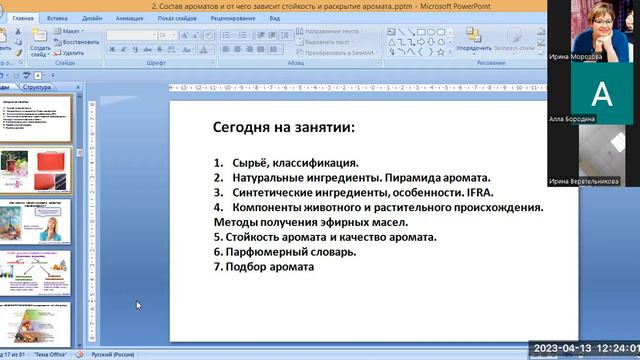Click the Восстановить slide button
Viewport: 640px width, 360px height.
(x=77, y=42)
